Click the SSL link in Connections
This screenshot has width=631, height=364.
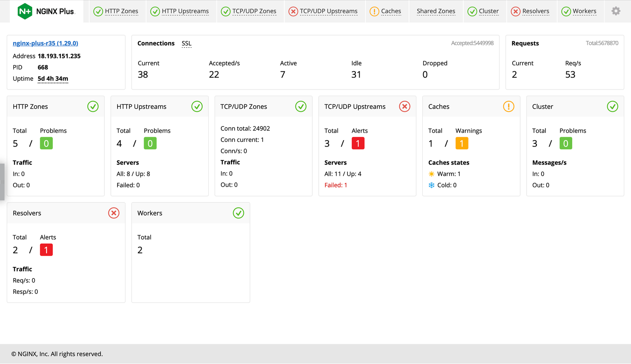[187, 43]
